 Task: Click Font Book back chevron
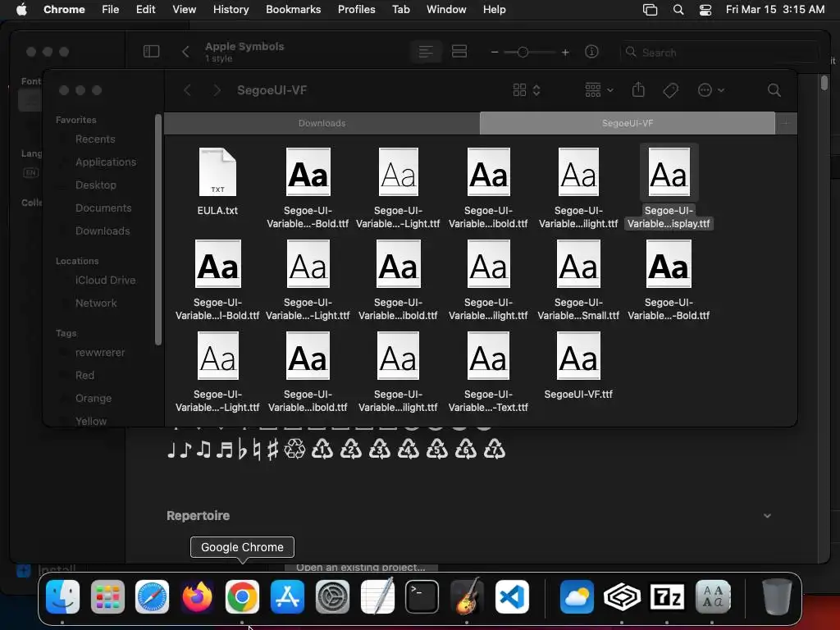pos(186,52)
